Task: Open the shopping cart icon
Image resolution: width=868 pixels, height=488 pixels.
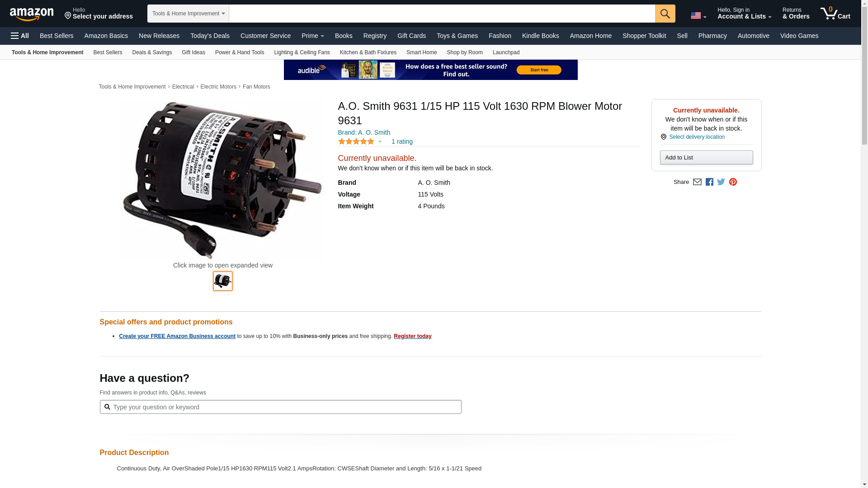Action: [x=835, y=14]
